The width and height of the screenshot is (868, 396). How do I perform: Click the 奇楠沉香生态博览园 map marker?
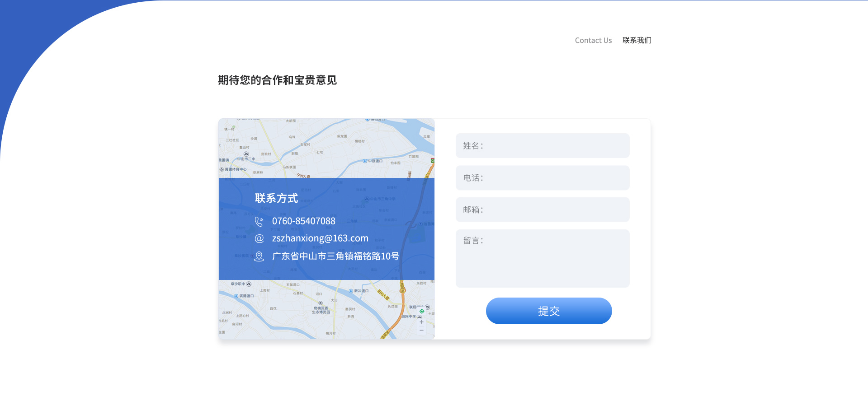tap(321, 303)
